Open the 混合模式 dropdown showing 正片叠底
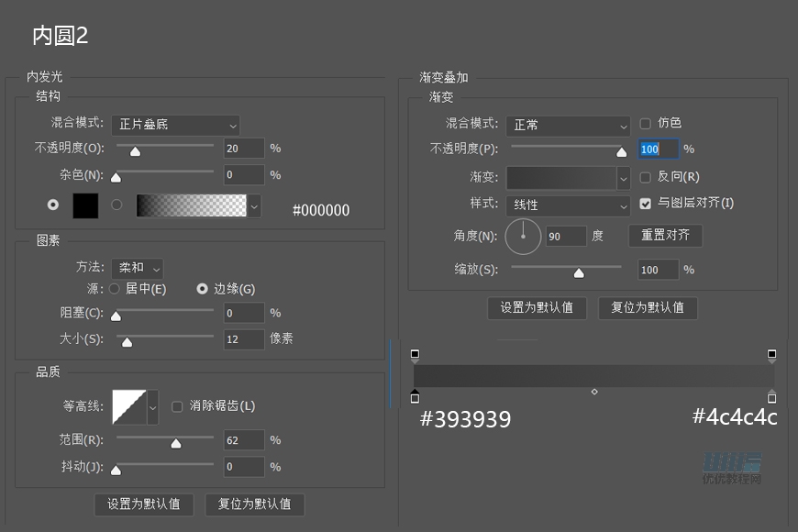 [x=175, y=125]
